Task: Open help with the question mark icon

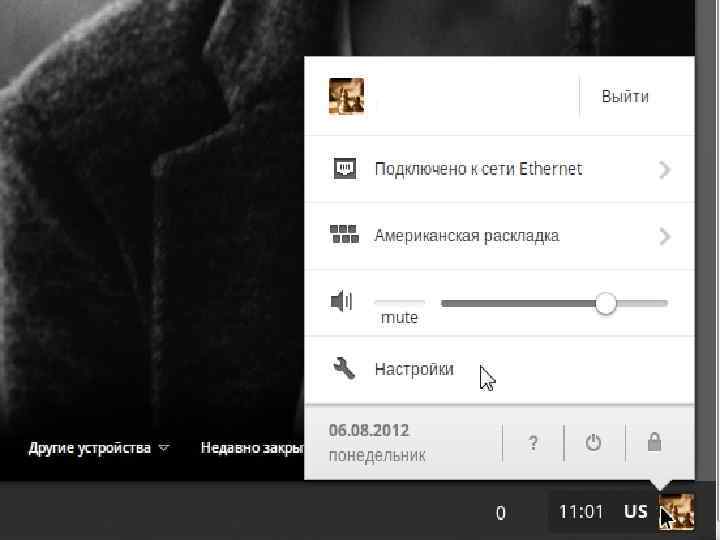Action: [x=533, y=443]
